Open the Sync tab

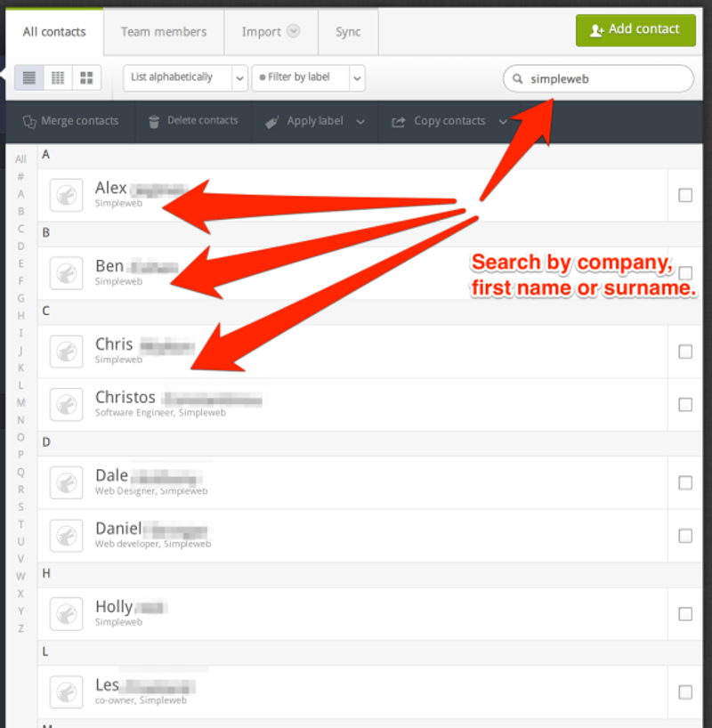click(347, 31)
